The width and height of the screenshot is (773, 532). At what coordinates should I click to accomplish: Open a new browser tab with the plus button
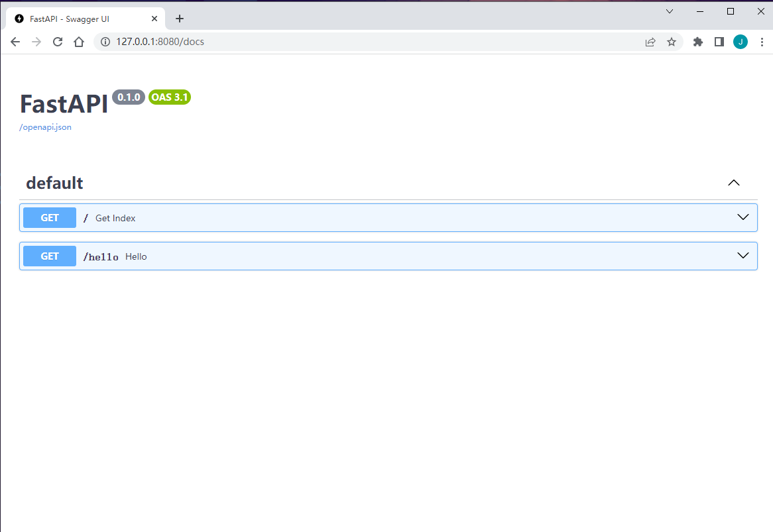click(179, 19)
